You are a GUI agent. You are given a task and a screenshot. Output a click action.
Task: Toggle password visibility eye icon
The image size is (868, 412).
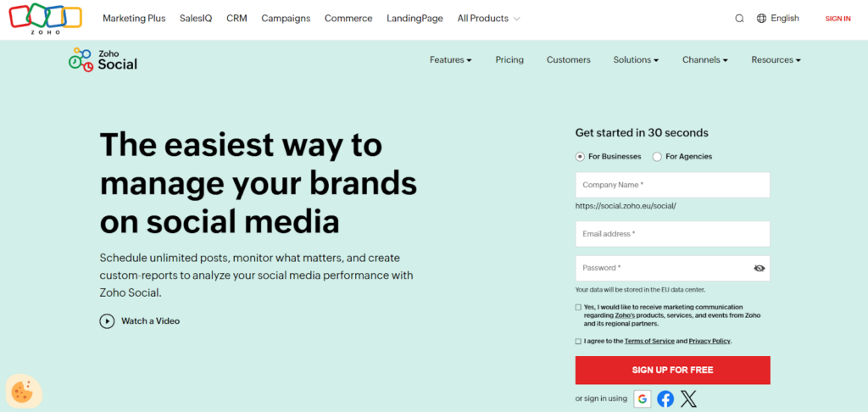point(759,268)
